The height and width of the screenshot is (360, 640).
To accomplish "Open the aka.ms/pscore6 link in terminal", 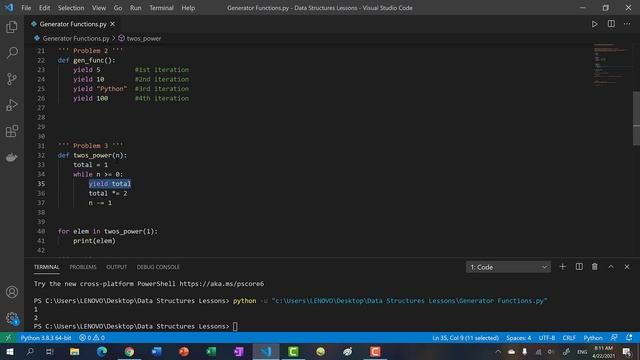I will [222, 284].
